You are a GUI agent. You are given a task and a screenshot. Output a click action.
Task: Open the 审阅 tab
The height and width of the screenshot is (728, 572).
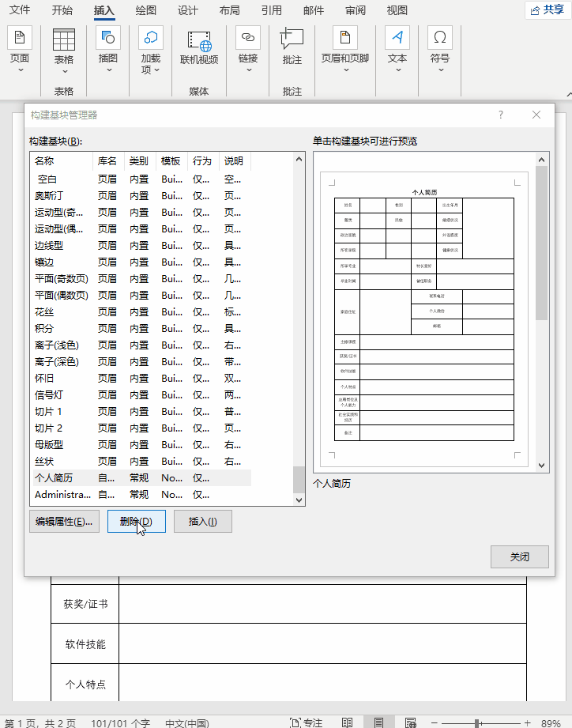(x=356, y=9)
